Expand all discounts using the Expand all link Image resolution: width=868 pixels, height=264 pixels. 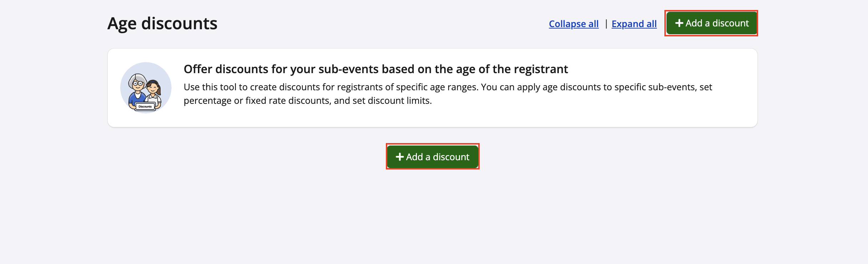point(634,24)
